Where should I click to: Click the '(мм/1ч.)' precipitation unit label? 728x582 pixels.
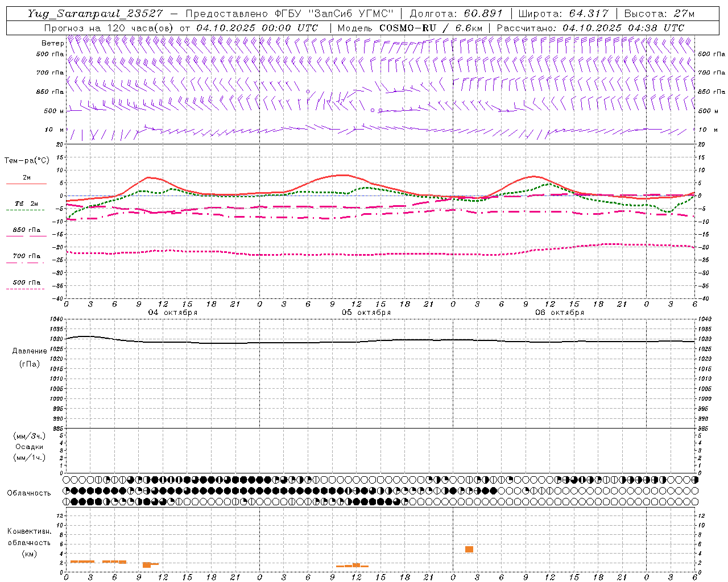[x=30, y=458]
